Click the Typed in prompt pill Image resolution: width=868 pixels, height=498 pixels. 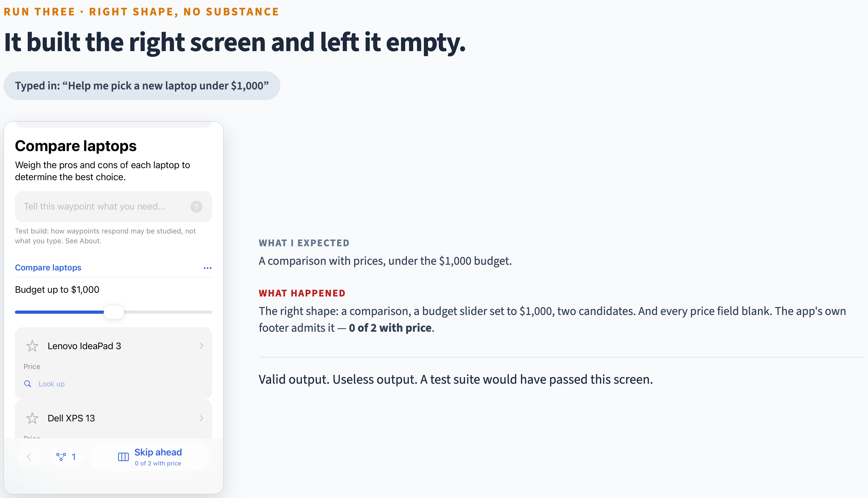coord(142,85)
